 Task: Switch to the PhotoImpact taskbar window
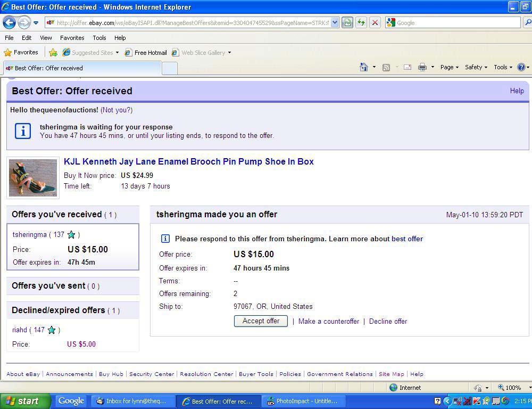point(304,401)
